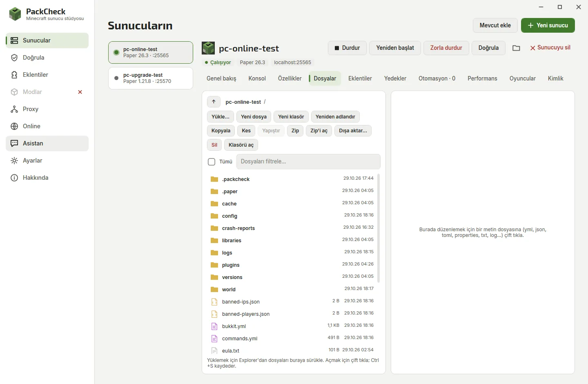Select the Modlar cube icon
Screen dimensions: 588x384
pyautogui.click(x=14, y=92)
